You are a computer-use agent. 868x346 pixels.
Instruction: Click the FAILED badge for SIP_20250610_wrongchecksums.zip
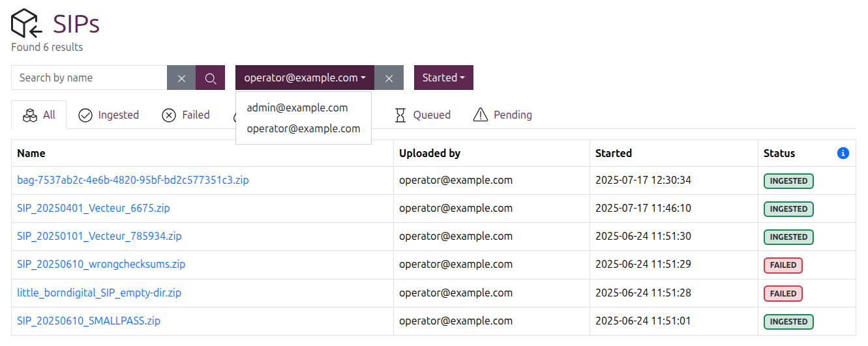[783, 265]
